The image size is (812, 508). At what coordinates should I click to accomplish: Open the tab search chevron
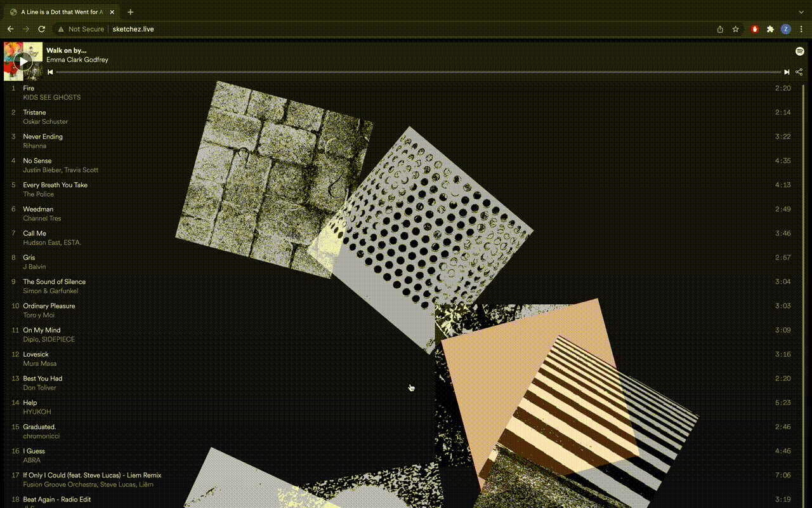coord(801,12)
